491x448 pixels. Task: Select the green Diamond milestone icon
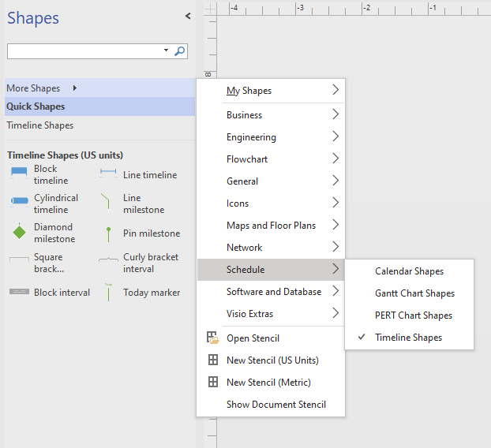coord(19,232)
